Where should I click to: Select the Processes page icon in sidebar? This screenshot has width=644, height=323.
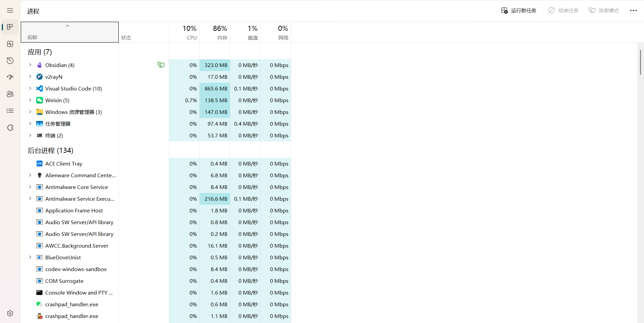pos(10,27)
